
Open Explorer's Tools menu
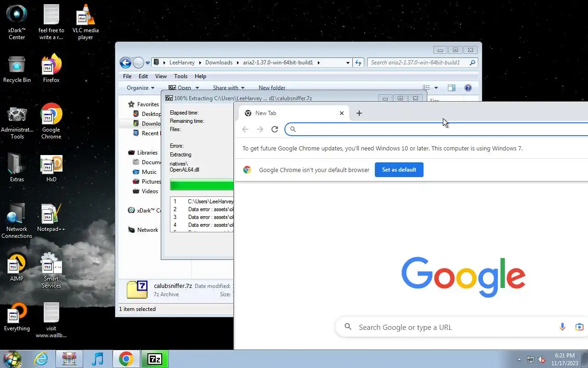coord(181,76)
